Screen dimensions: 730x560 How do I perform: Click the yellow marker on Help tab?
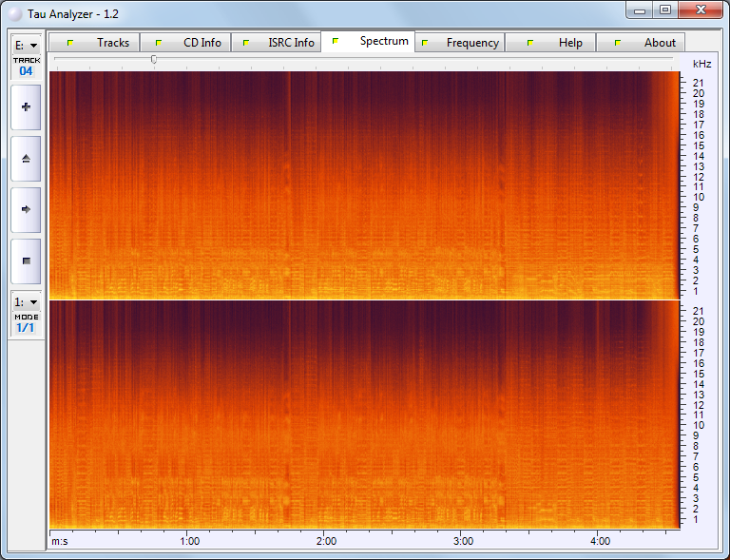[x=529, y=43]
